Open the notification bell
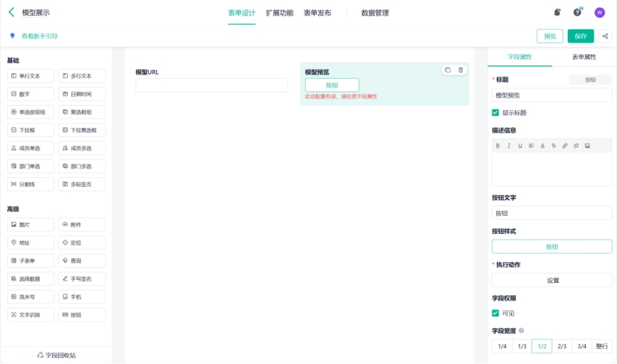Screen dimensions: 617x364 [x=557, y=13]
